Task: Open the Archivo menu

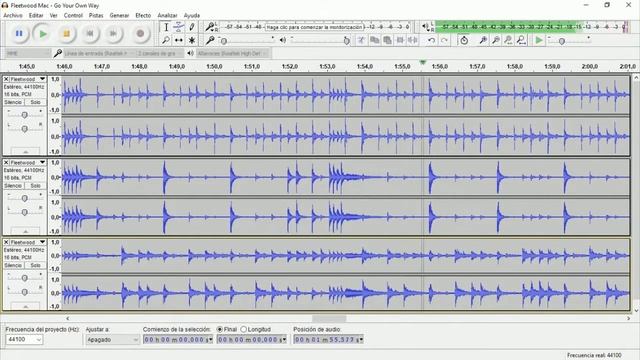Action: pos(13,15)
